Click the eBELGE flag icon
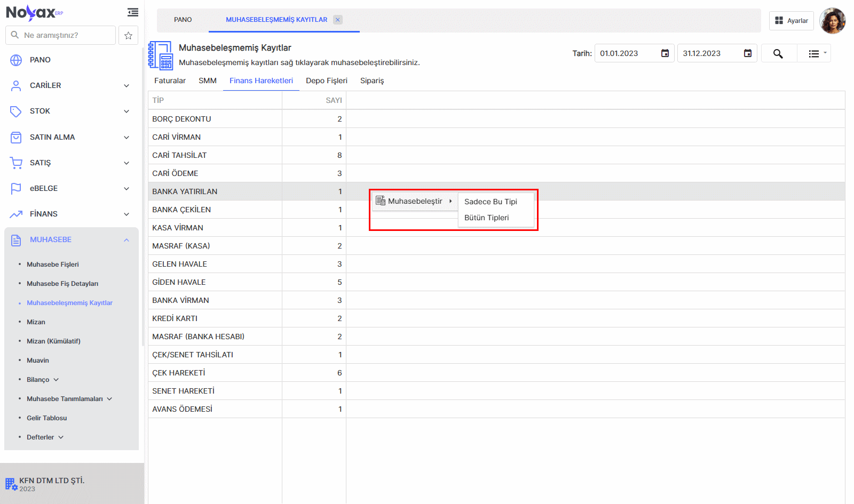Image resolution: width=854 pixels, height=504 pixels. pyautogui.click(x=16, y=188)
